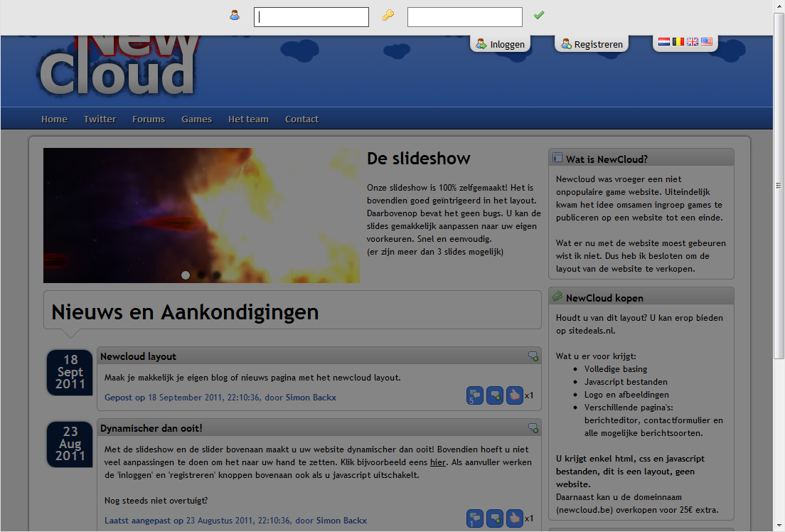
Task: Switch language with the US flag
Action: (706, 41)
